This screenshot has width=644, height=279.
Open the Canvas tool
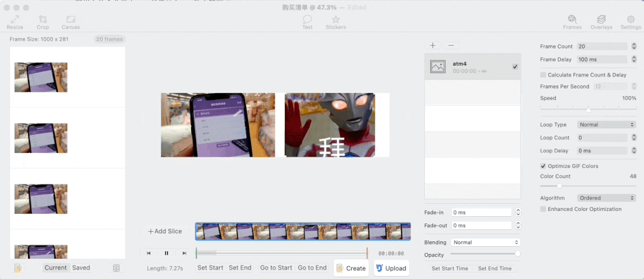(70, 23)
